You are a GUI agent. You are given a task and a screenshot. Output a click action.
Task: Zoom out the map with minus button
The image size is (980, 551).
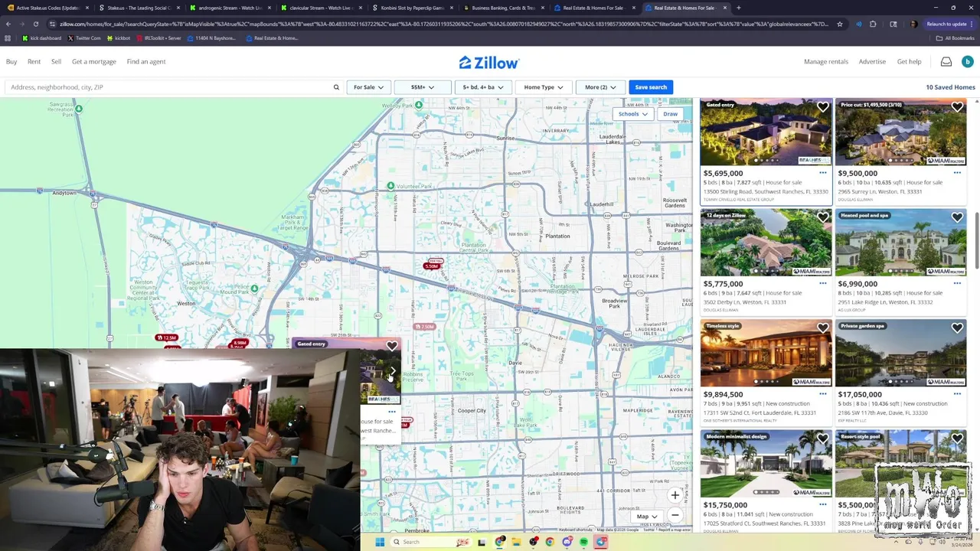[x=675, y=515]
